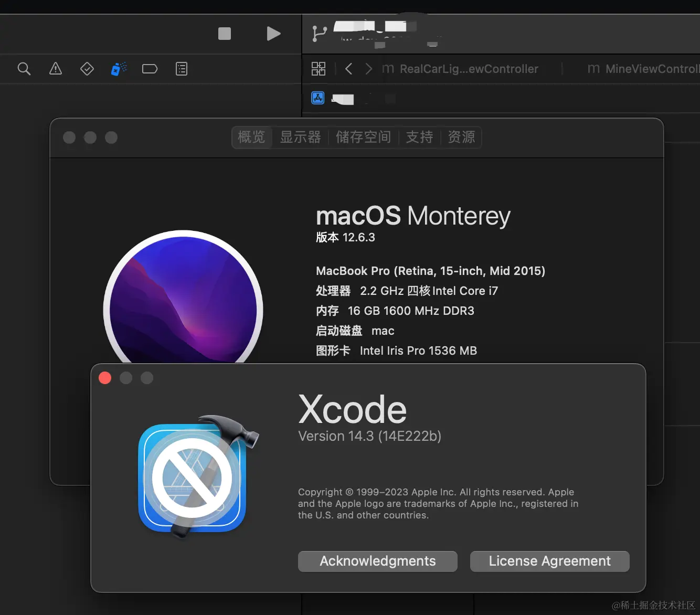Image resolution: width=700 pixels, height=615 pixels.
Task: Click the source control branch icon
Action: coord(320,33)
